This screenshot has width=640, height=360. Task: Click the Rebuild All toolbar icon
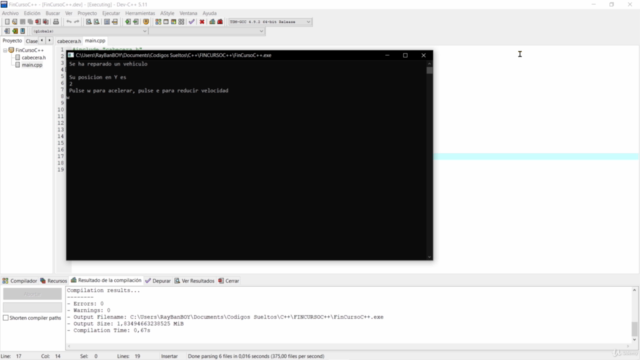(181, 22)
